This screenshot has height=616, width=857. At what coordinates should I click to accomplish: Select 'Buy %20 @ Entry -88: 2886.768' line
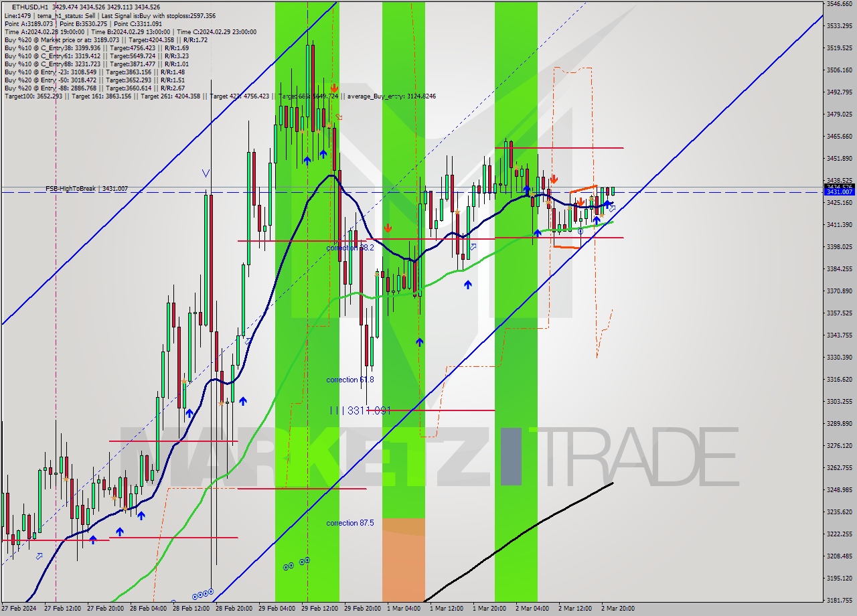coord(94,88)
